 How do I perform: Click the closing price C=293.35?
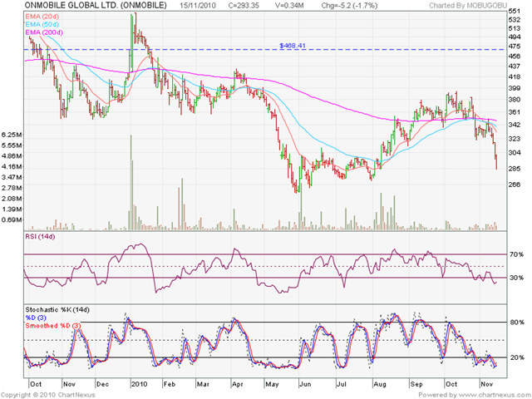(x=244, y=6)
